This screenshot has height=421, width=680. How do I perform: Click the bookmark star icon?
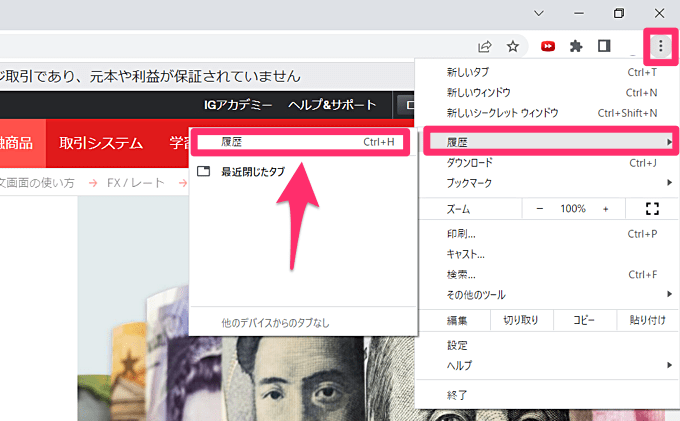coord(513,46)
